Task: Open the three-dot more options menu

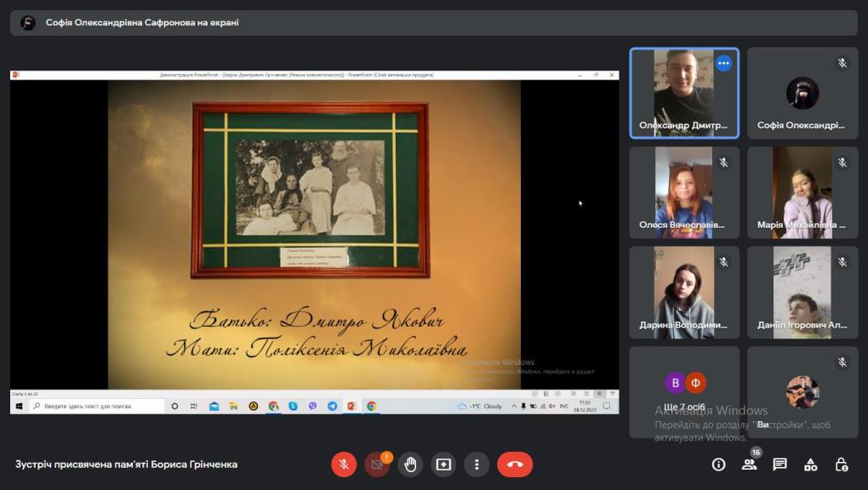Action: click(x=477, y=464)
